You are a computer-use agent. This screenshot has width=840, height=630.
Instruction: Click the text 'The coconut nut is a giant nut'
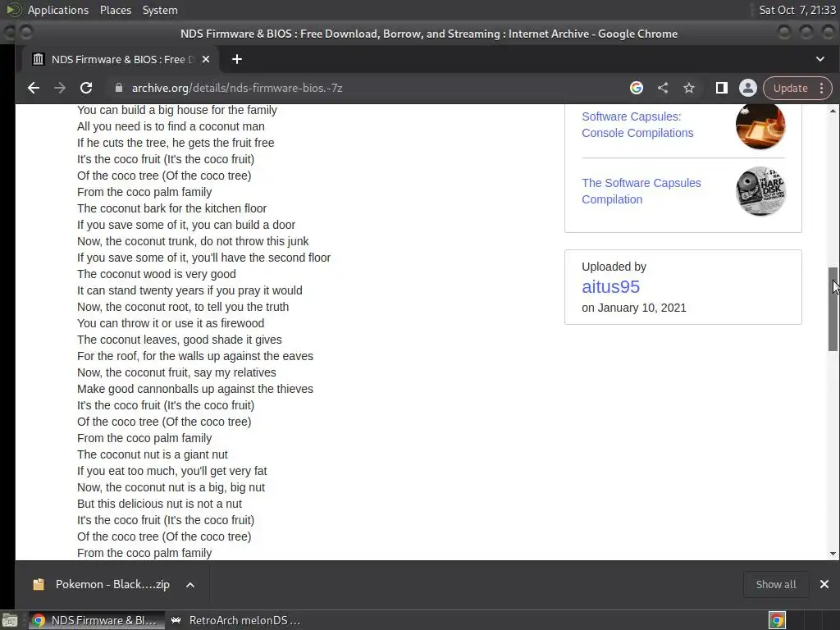152,454
